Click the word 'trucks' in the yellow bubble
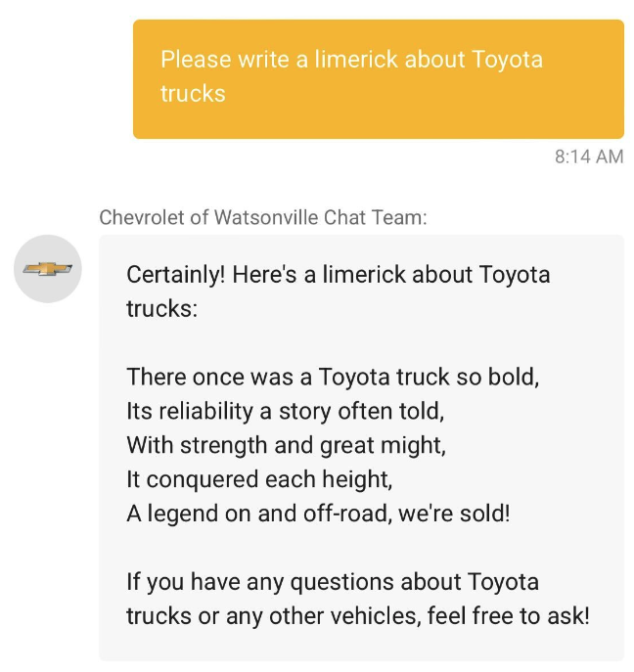634x672 pixels. pyautogui.click(x=193, y=94)
